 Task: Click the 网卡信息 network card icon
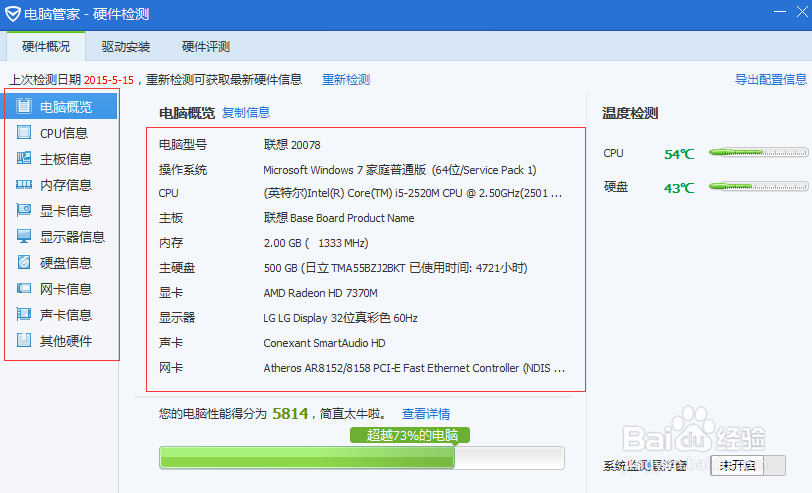pyautogui.click(x=23, y=288)
